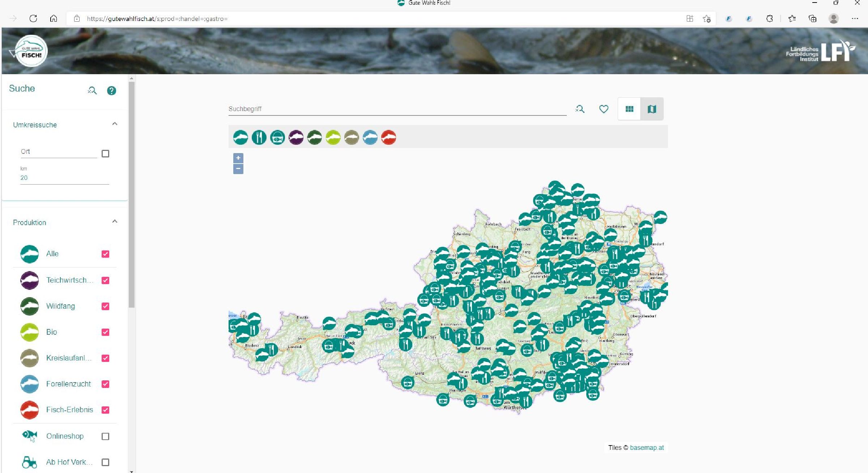Image resolution: width=868 pixels, height=473 pixels.
Task: Open the basemap.at link
Action: click(x=647, y=447)
